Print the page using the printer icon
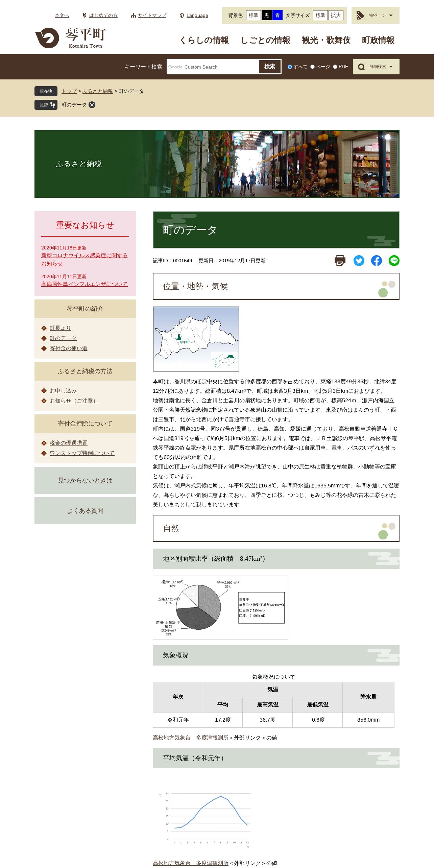 click(340, 261)
